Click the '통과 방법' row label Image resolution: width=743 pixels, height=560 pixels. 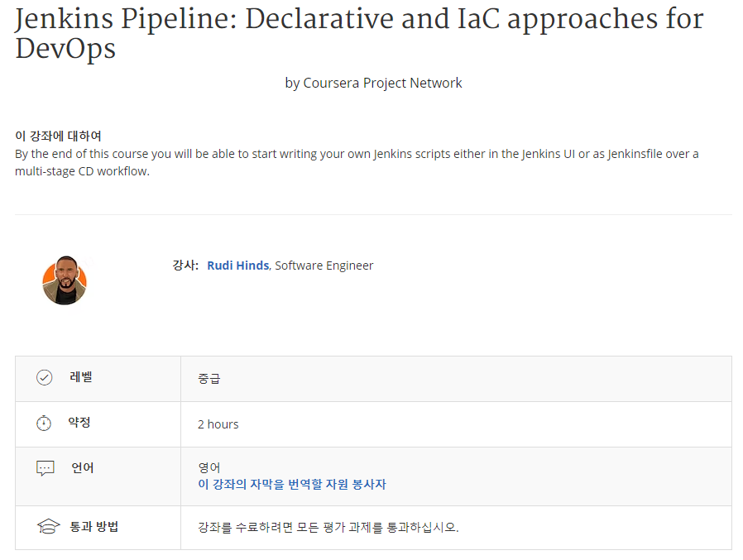pyautogui.click(x=94, y=526)
